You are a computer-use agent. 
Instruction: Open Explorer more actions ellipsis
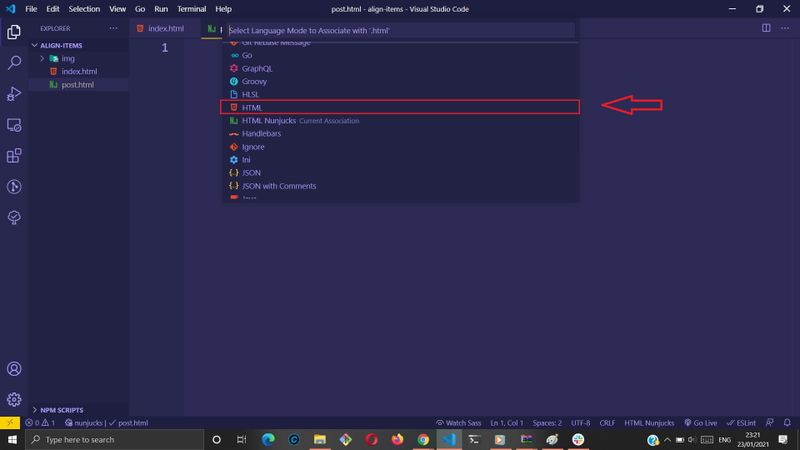[x=115, y=29]
